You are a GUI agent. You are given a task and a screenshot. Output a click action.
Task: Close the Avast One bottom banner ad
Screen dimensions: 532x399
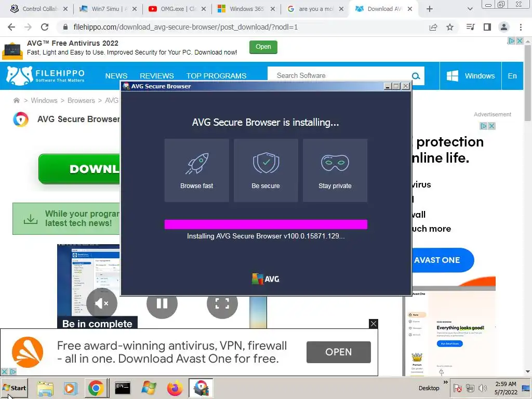[x=373, y=324]
